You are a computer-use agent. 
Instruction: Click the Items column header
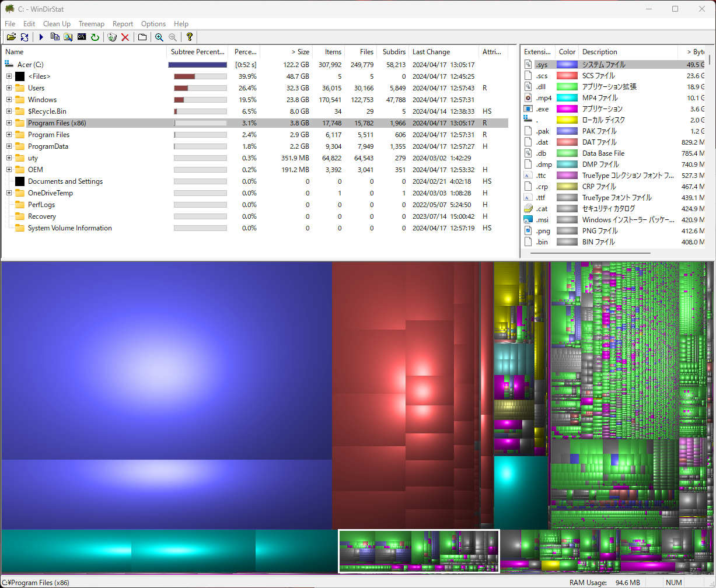click(x=333, y=52)
